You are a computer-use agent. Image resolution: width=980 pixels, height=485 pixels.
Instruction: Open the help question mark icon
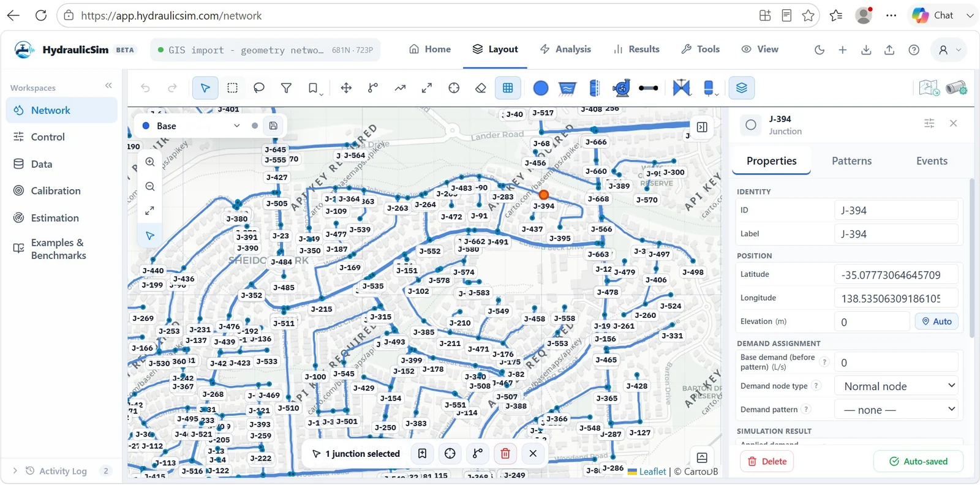[914, 50]
